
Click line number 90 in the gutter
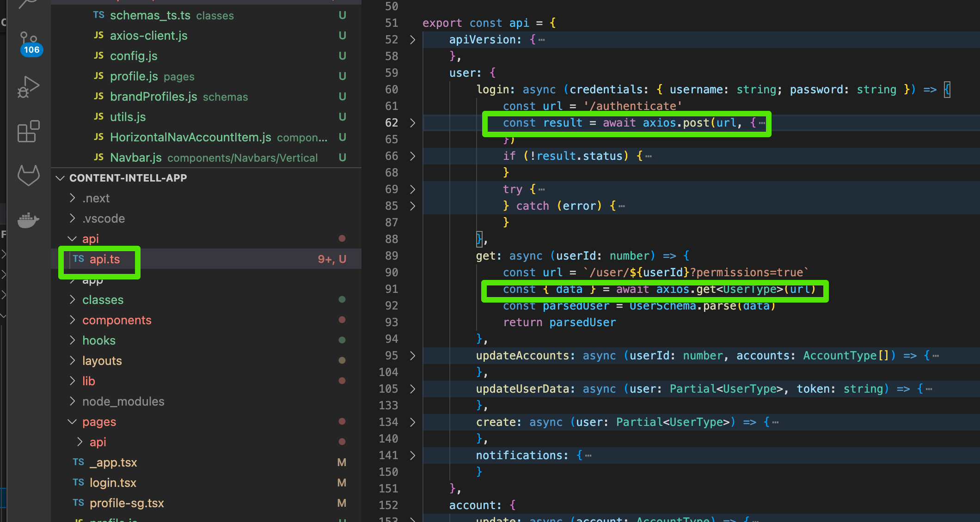pos(391,273)
